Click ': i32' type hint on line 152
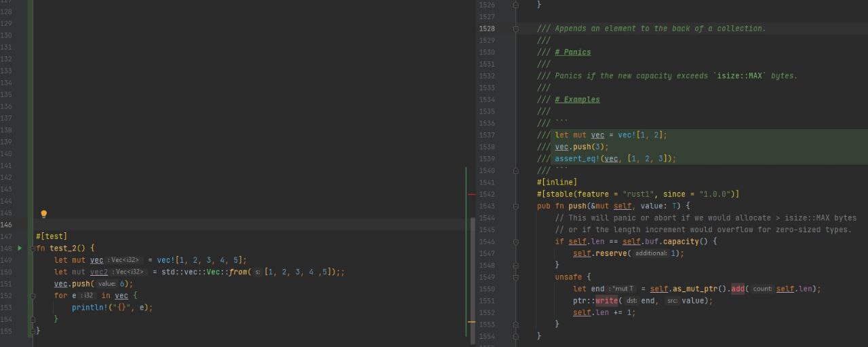The width and height of the screenshot is (868, 347). (87, 295)
